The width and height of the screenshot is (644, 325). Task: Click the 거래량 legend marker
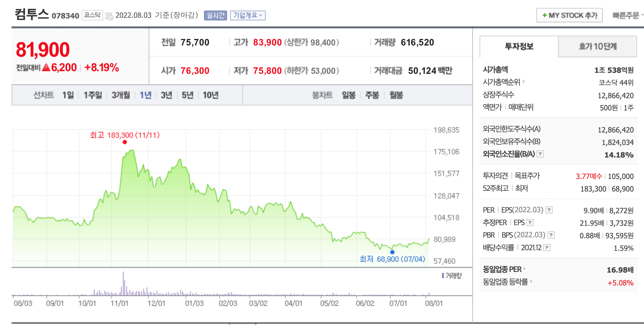pos(443,276)
